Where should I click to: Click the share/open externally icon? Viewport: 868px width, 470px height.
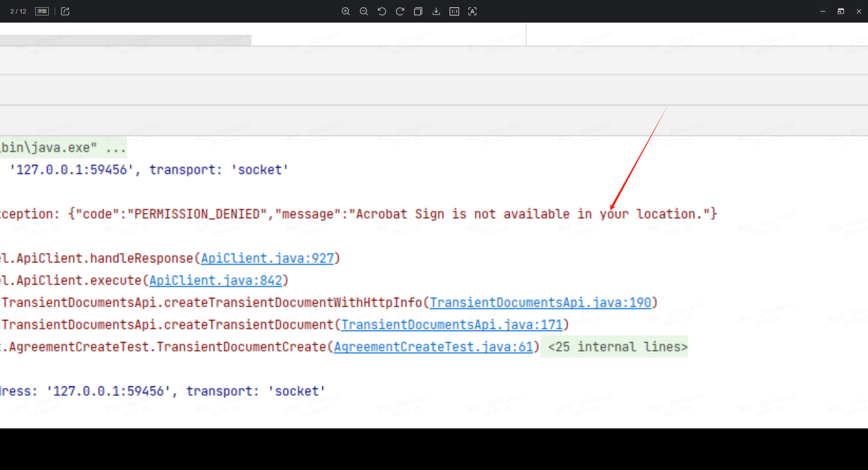click(x=65, y=11)
